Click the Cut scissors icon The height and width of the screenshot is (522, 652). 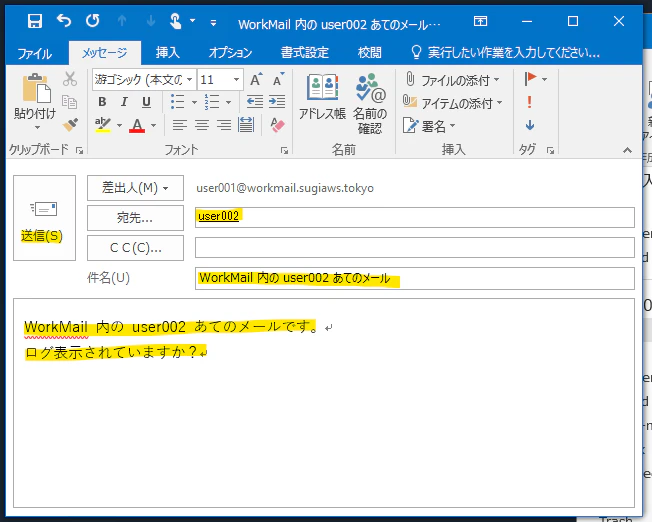(x=70, y=79)
